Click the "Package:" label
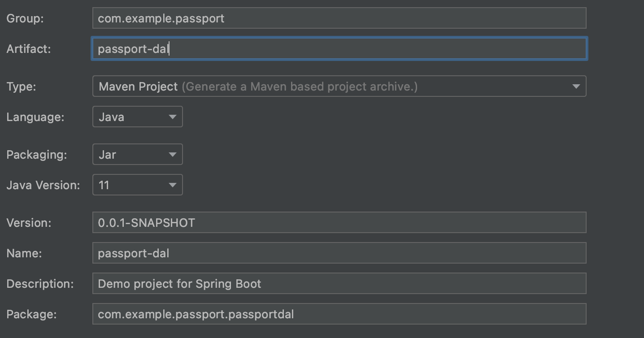The height and width of the screenshot is (338, 644). [x=31, y=315]
